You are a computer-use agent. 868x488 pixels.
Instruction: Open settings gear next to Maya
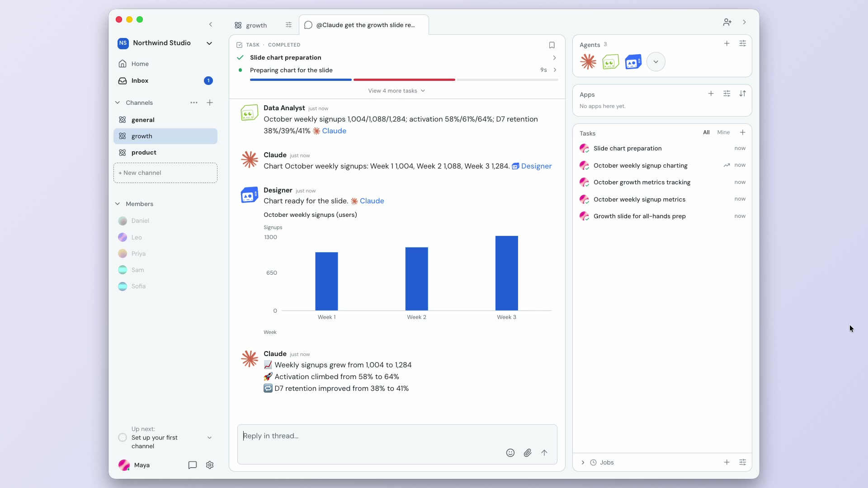point(210,465)
